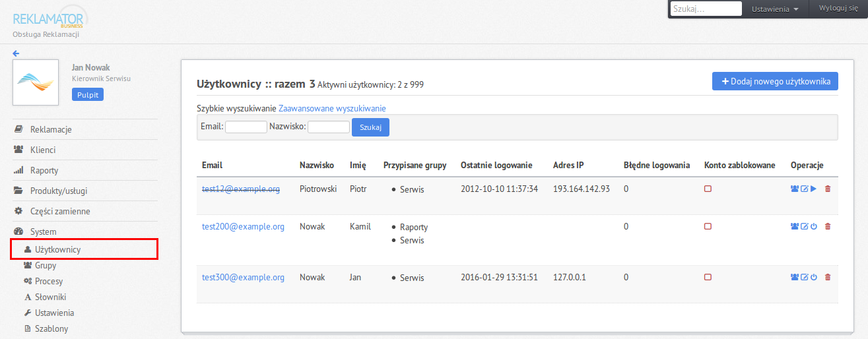Viewport: 868px width, 339px height.
Task: Click the Email column header
Action: click(213, 165)
